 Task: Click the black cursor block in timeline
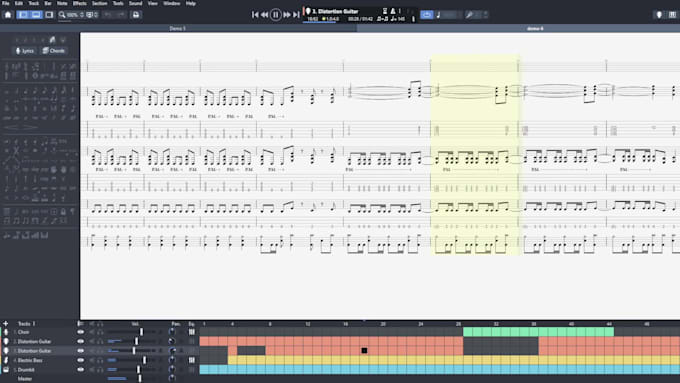coord(364,351)
